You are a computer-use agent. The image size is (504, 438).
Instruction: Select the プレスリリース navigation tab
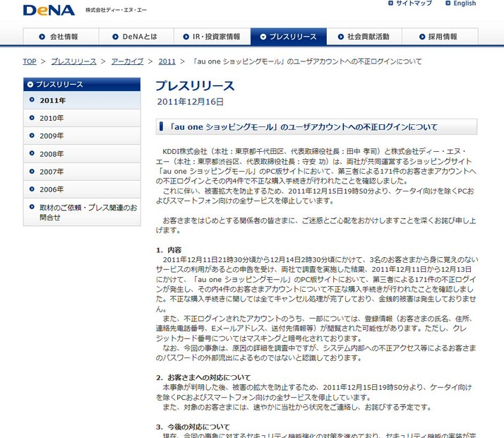[x=289, y=36]
